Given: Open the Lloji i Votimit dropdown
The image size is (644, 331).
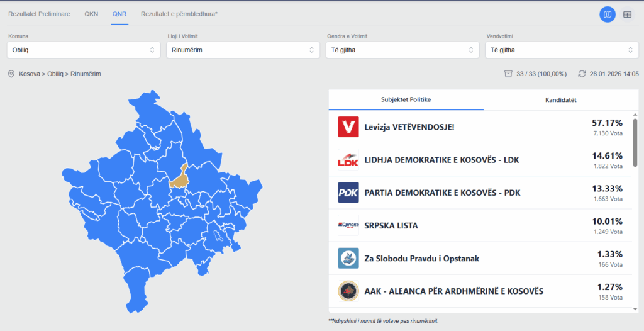Looking at the screenshot, I should [243, 50].
